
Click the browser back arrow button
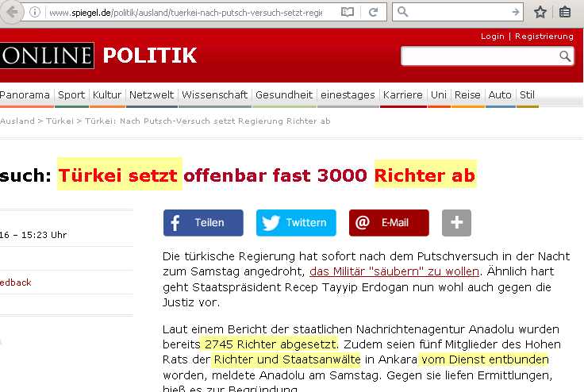pos(11,13)
